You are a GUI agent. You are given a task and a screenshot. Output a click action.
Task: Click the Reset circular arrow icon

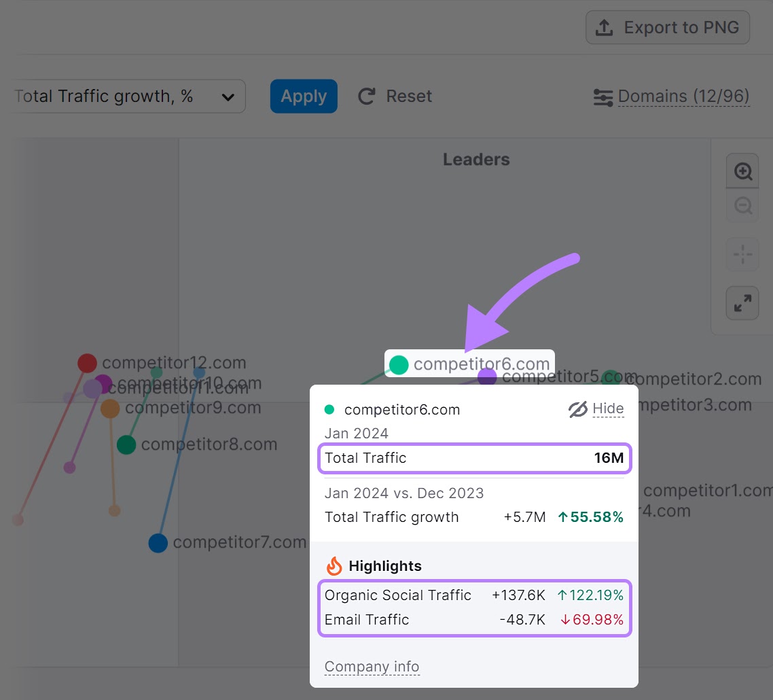[x=366, y=96]
